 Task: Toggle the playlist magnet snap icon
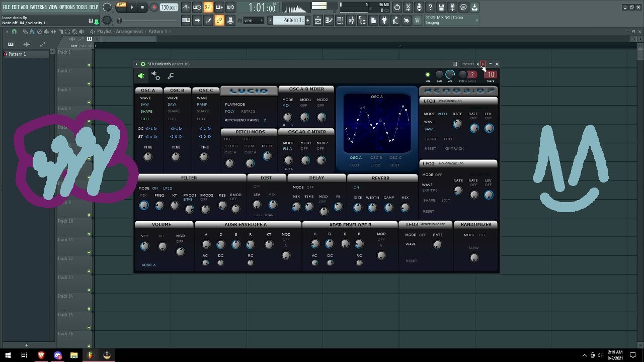pos(14,31)
